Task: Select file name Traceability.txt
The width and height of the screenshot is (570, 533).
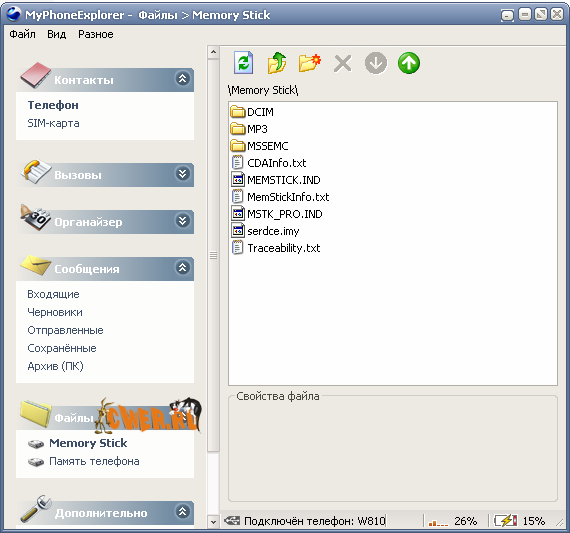Action: tap(284, 248)
